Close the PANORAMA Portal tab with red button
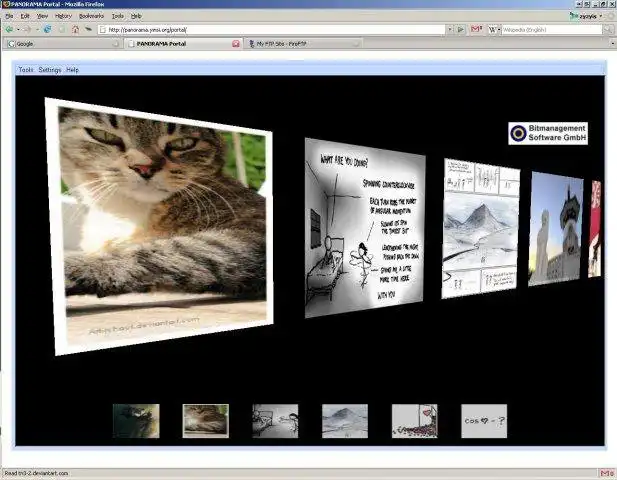This screenshot has height=480, width=617. [236, 44]
